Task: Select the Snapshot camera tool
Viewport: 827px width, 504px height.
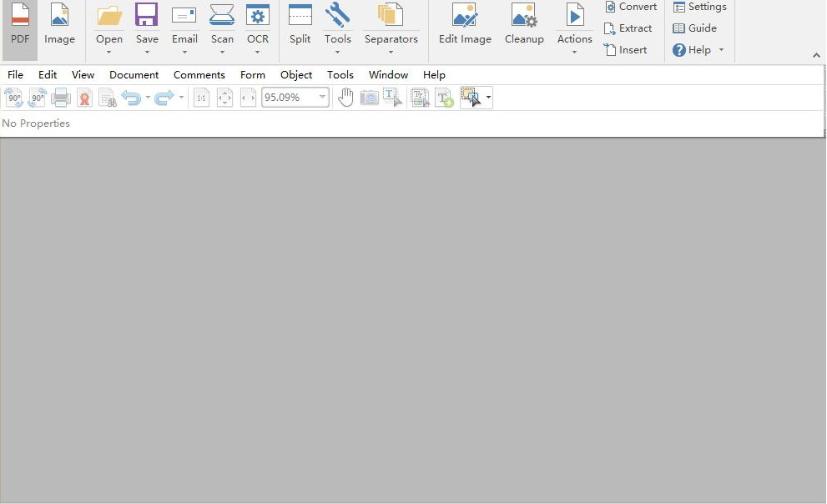Action: pos(369,98)
